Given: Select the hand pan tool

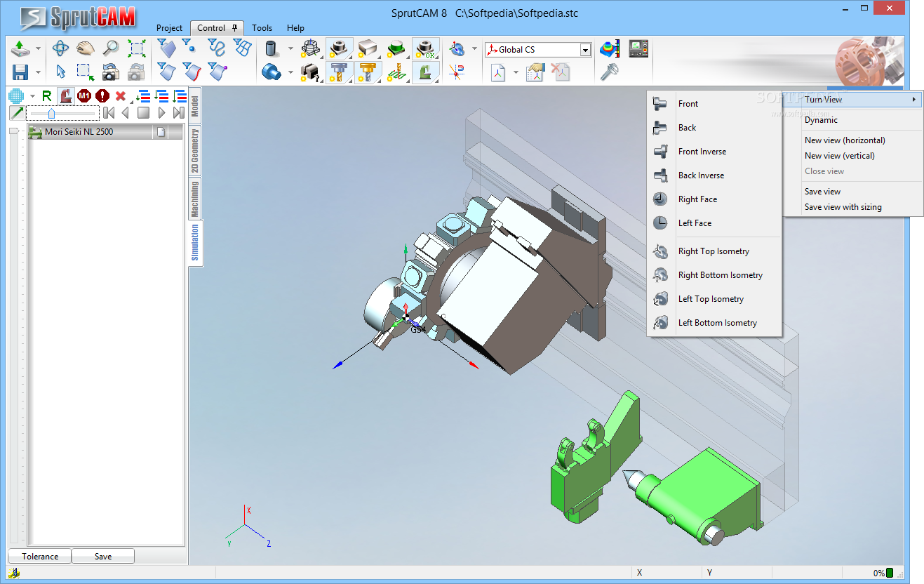Looking at the screenshot, I should (86, 48).
